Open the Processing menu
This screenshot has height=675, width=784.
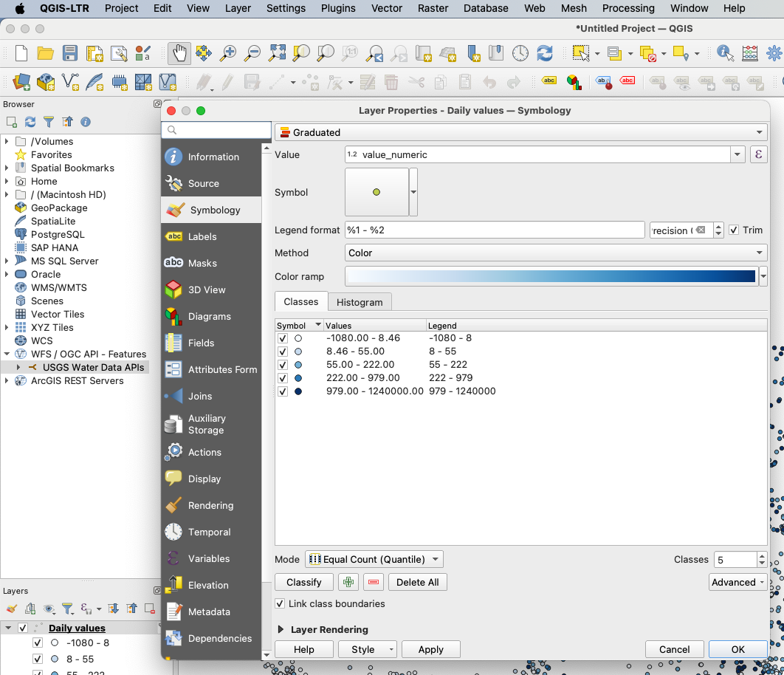point(627,8)
